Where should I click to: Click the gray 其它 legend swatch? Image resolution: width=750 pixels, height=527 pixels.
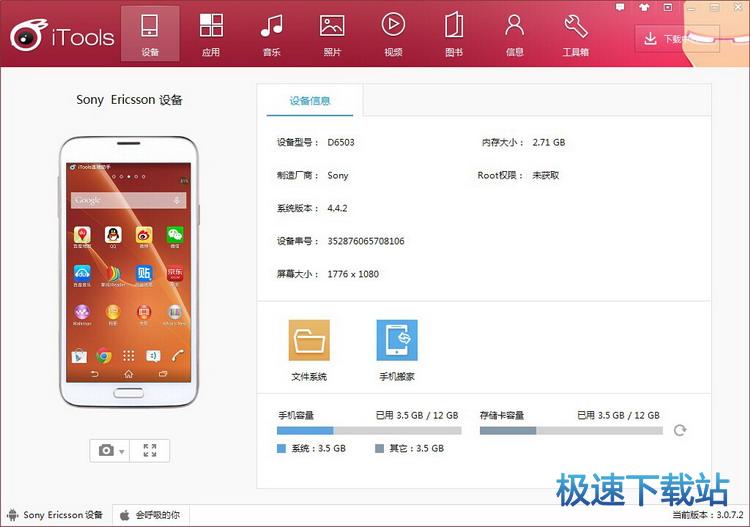379,448
